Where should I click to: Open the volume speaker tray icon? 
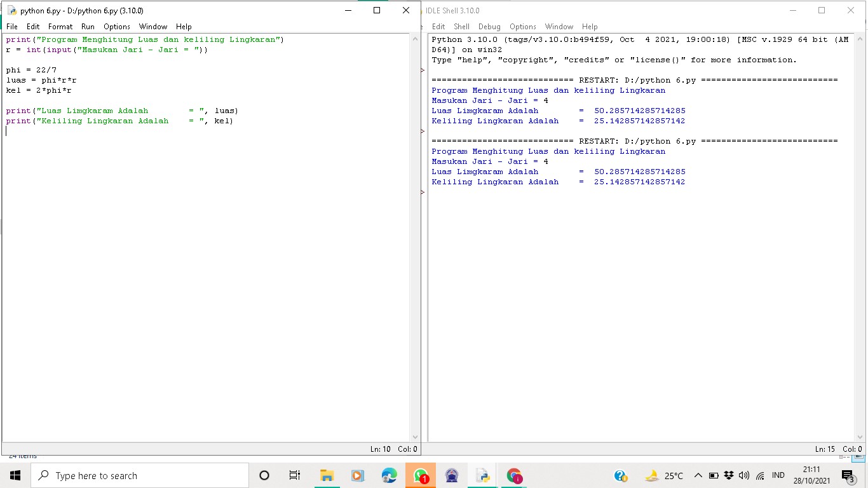click(744, 475)
